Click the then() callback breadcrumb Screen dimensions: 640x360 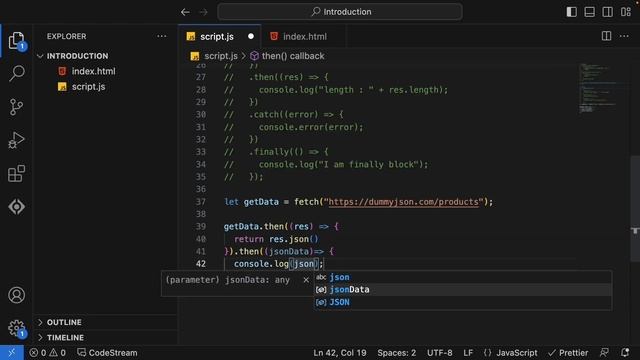click(293, 56)
